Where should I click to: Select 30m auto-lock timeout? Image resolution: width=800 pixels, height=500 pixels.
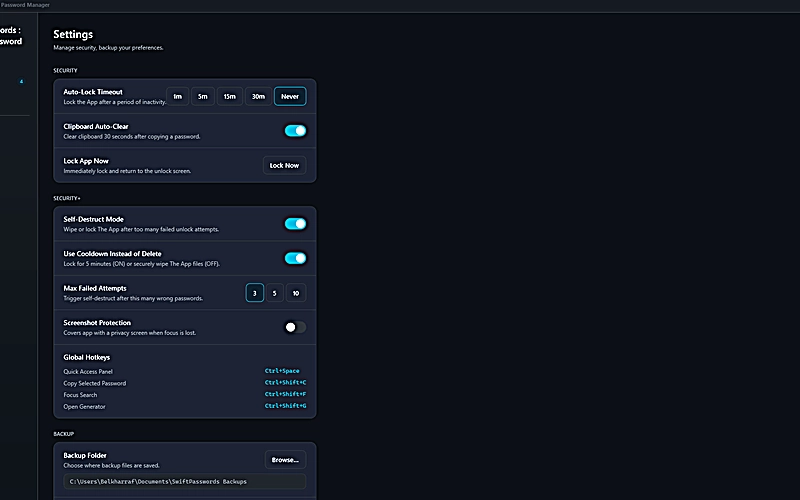click(258, 96)
